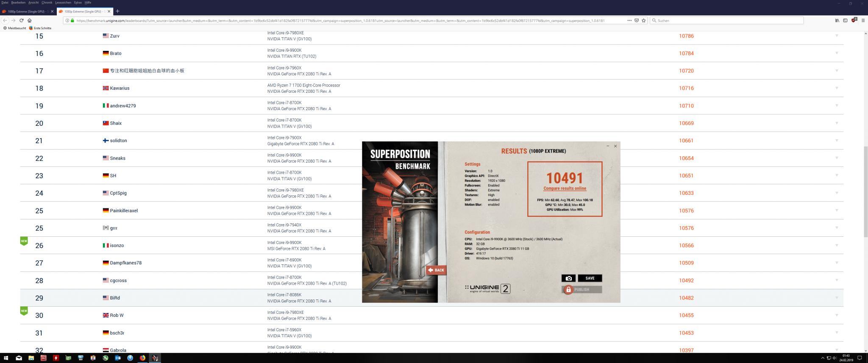Go forward in the Firefox toolbar
Viewport: 868px width, 363px height.
[13, 20]
